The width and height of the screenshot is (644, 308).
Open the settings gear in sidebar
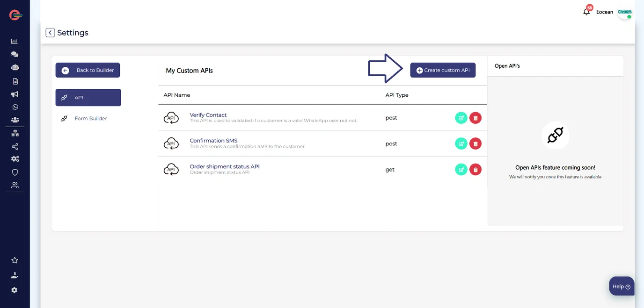tap(15, 290)
